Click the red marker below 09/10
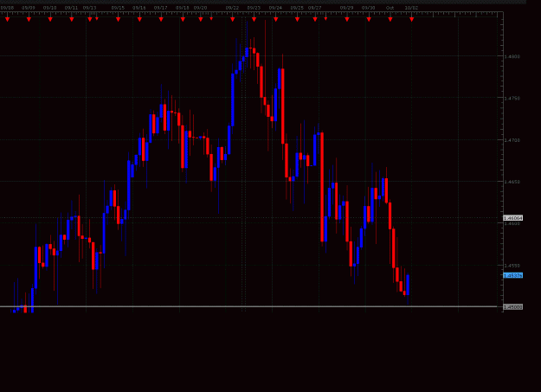This screenshot has width=541, height=392. pos(50,20)
